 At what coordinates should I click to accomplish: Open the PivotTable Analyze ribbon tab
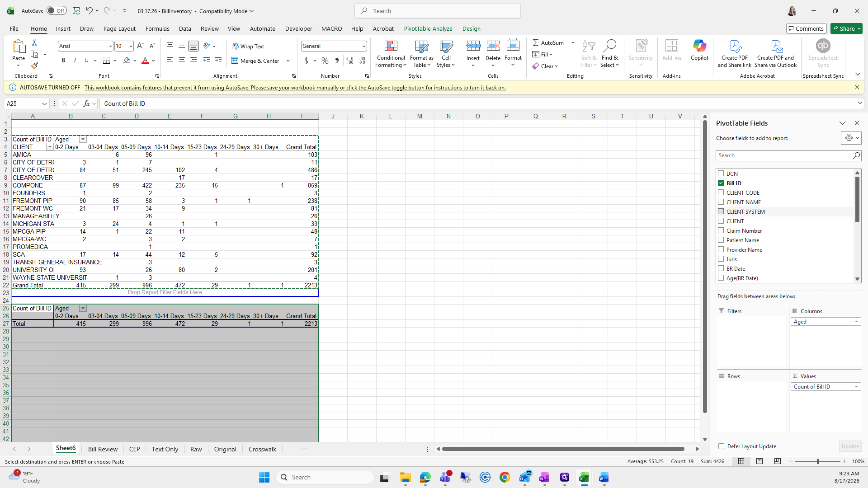point(428,28)
